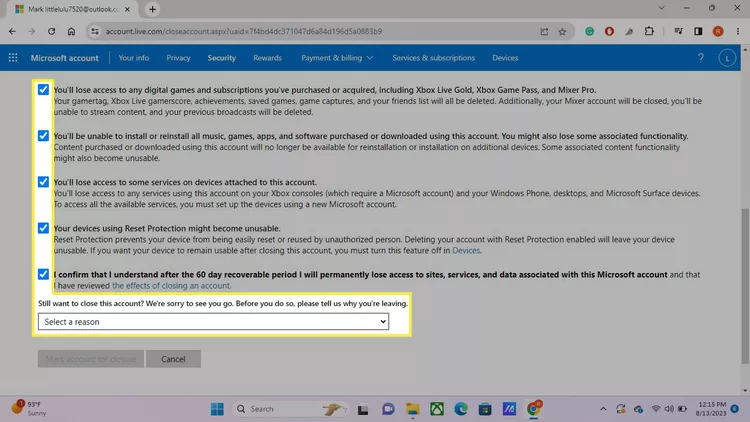Open the Grammarly extension icon
The image size is (750, 422).
tap(589, 31)
